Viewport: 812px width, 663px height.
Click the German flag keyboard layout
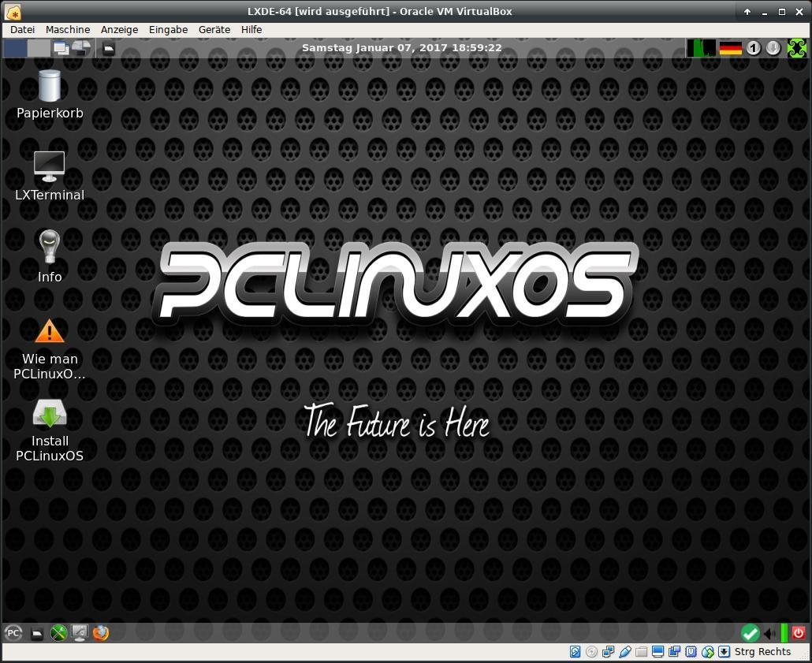click(731, 48)
